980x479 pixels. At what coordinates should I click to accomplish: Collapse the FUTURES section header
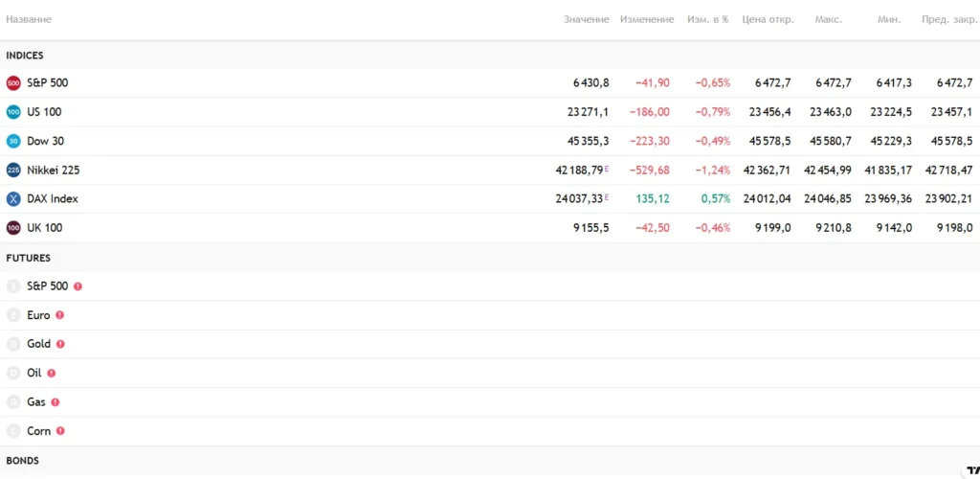[x=28, y=258]
